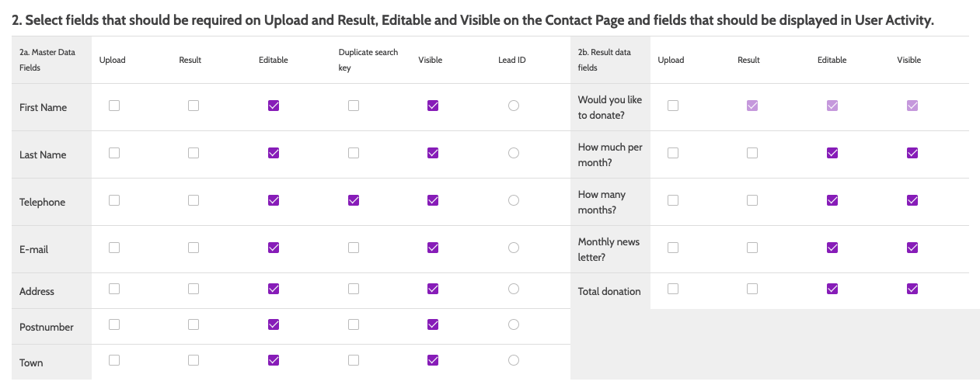Enable Duplicate search key for Last Name
Viewport: 980px width, 385px height.
tap(354, 153)
